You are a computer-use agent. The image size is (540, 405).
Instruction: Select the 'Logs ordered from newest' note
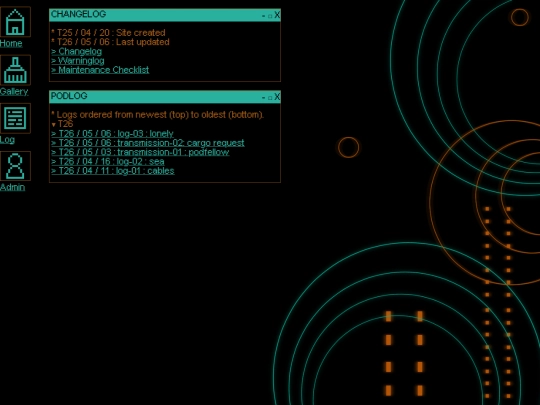tap(158, 115)
